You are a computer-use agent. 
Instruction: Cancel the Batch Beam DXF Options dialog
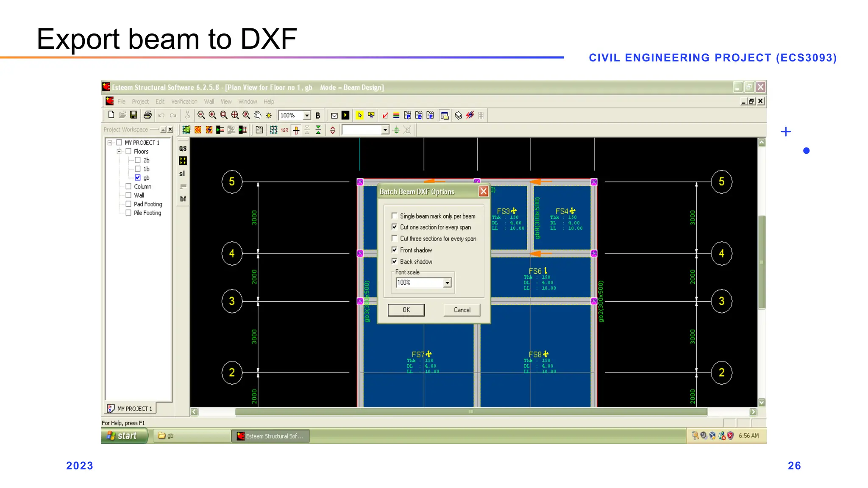(462, 310)
